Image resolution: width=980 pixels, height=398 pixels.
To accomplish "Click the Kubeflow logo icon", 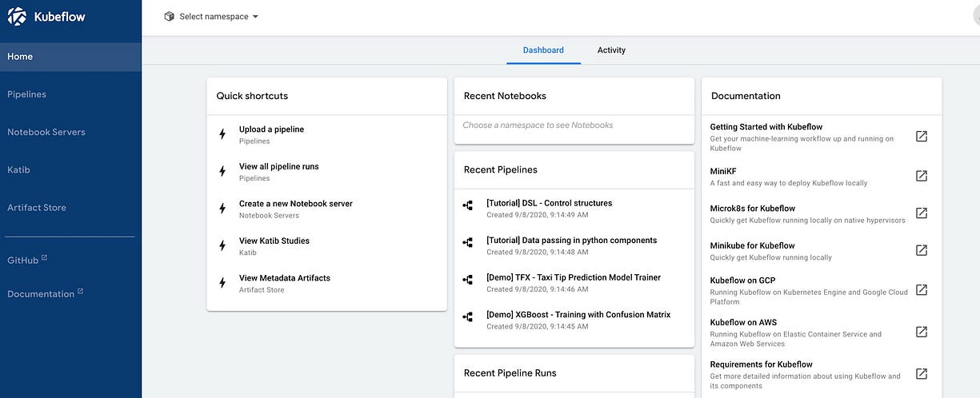I will (x=17, y=16).
